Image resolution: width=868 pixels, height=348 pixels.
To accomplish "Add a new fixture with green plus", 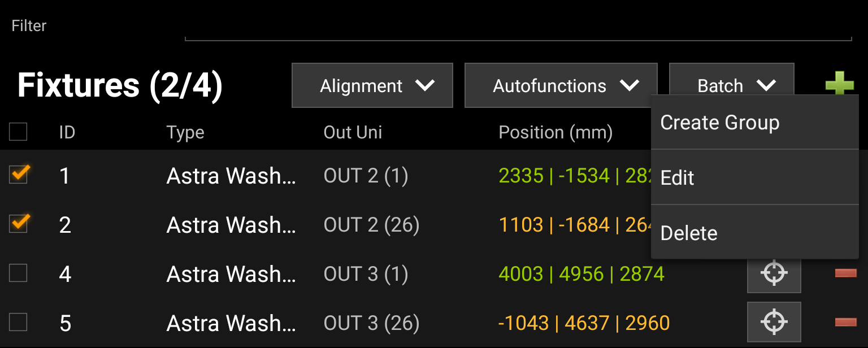I will pyautogui.click(x=839, y=85).
